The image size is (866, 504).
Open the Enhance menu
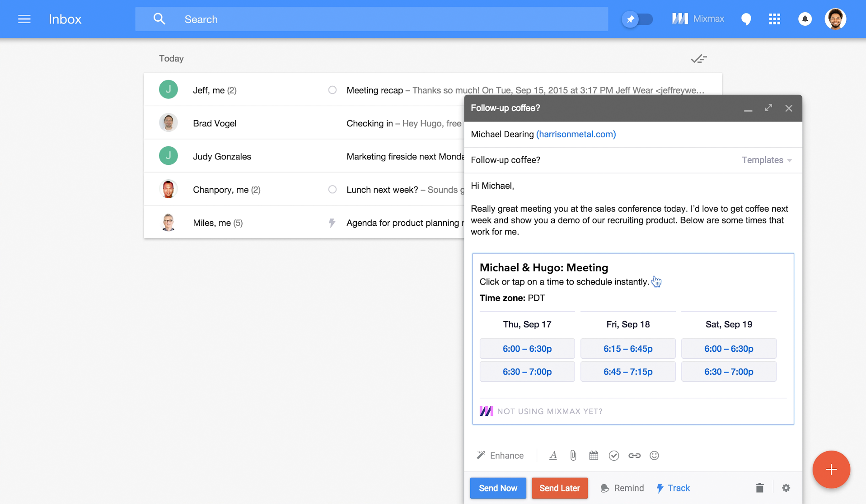pos(500,455)
